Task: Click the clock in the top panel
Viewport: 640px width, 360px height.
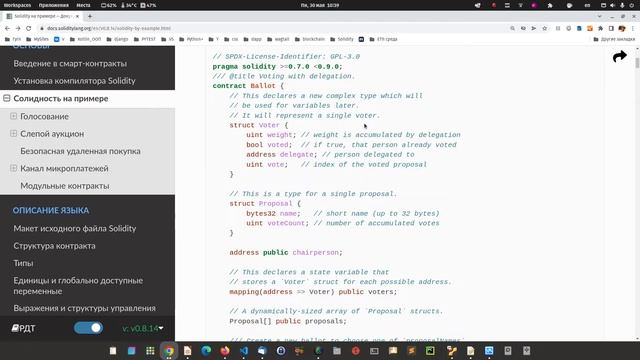Action: click(x=320, y=5)
